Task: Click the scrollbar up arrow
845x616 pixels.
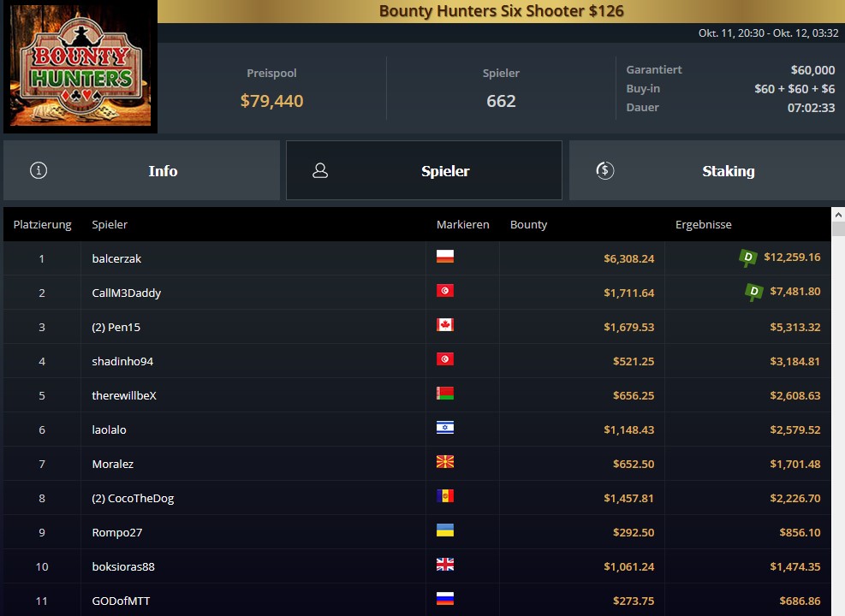Action: tap(838, 214)
